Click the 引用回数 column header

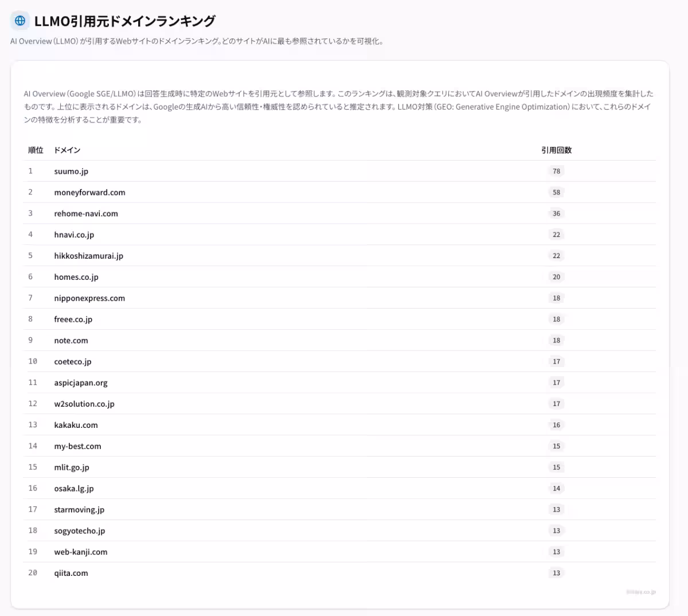coord(556,150)
